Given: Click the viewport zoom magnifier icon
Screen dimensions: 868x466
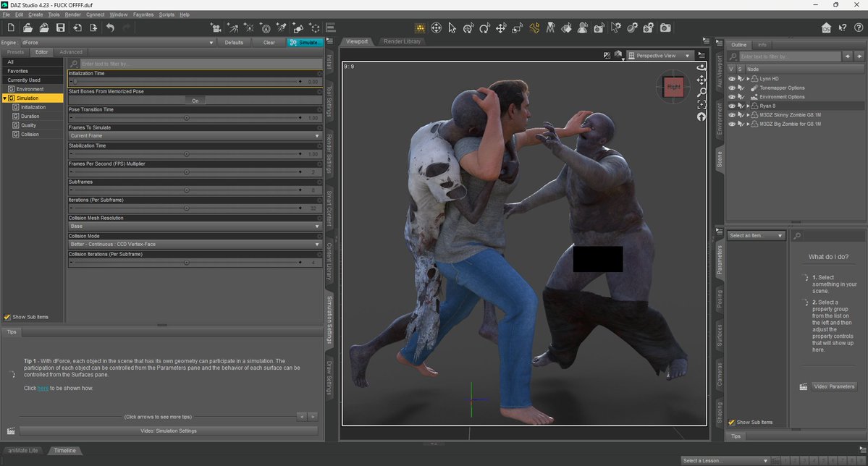Looking at the screenshot, I should (701, 93).
